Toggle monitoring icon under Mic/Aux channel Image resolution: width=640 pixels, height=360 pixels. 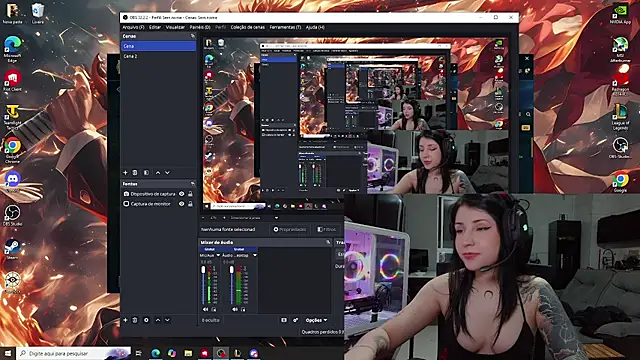coord(213,309)
